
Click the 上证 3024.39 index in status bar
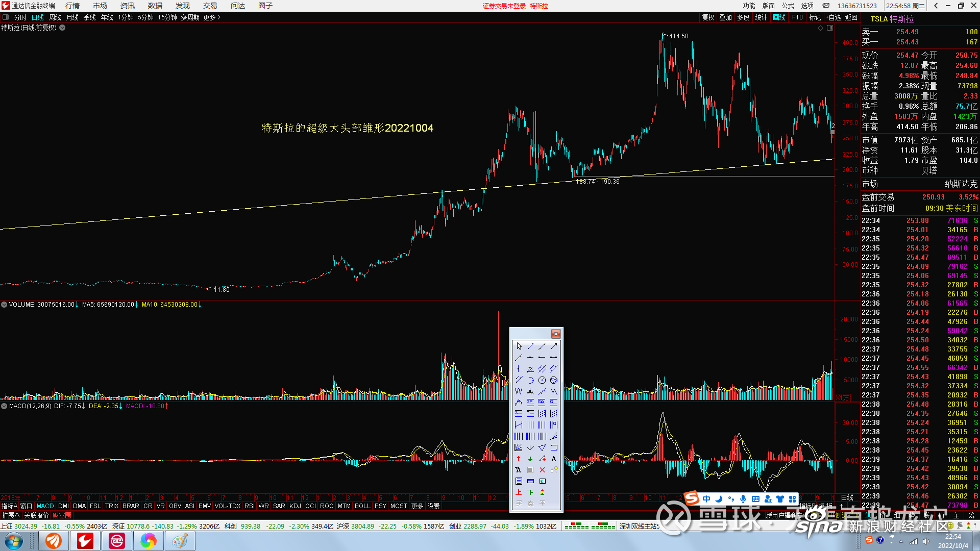pyautogui.click(x=19, y=526)
